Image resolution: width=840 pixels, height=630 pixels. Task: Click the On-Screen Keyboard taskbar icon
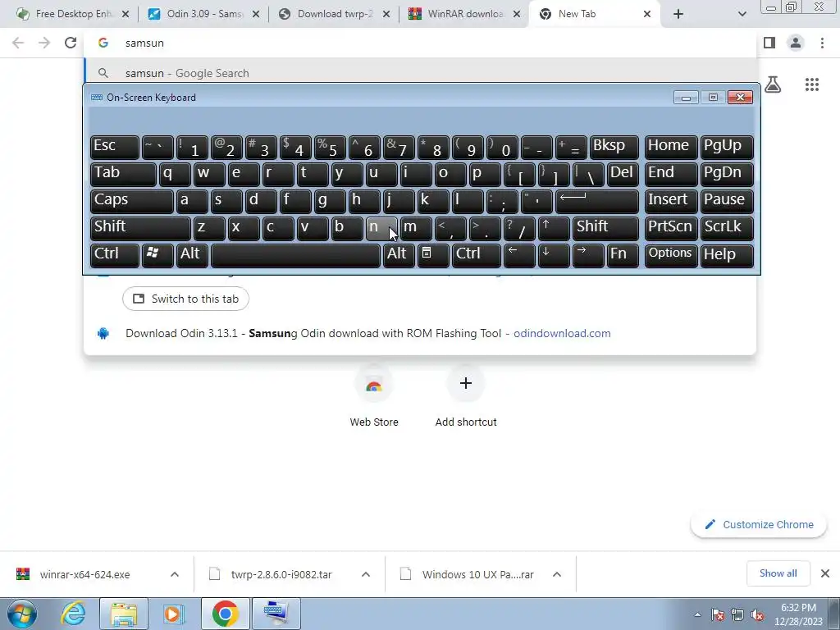(x=276, y=614)
